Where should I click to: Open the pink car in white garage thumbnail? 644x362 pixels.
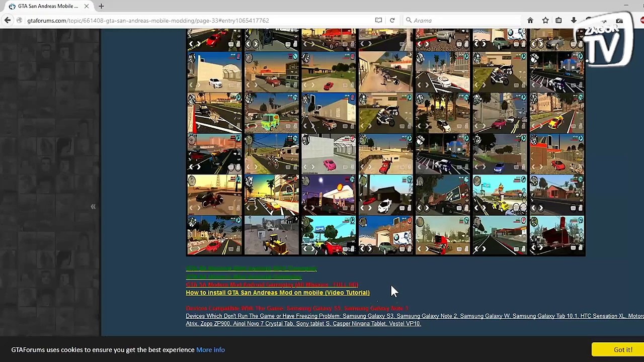point(329,154)
